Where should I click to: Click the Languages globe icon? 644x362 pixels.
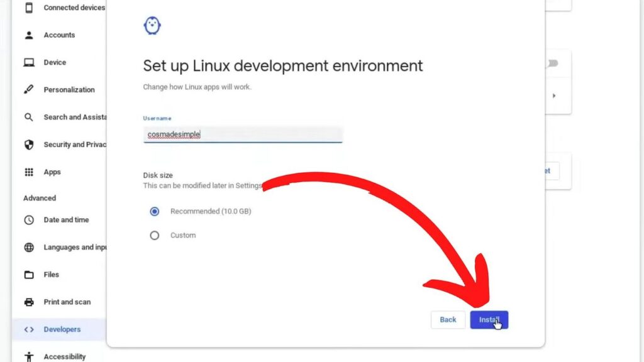click(29, 248)
